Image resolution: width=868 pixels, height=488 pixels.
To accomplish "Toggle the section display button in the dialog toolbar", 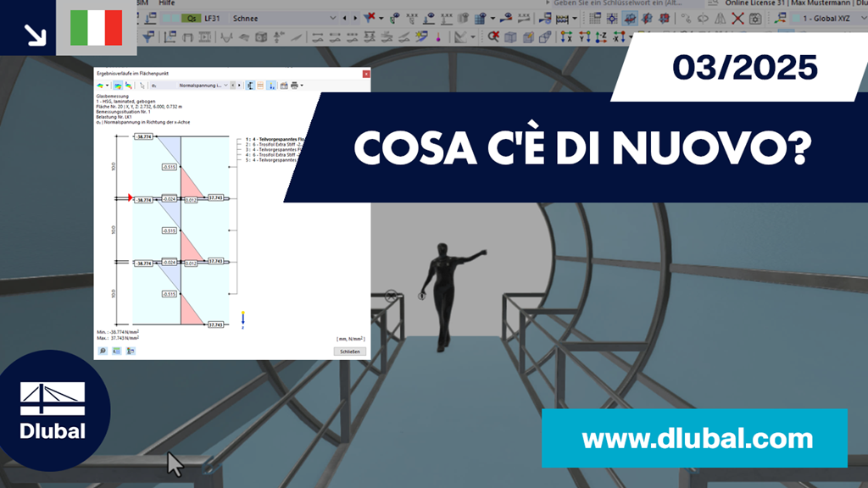I will click(250, 84).
